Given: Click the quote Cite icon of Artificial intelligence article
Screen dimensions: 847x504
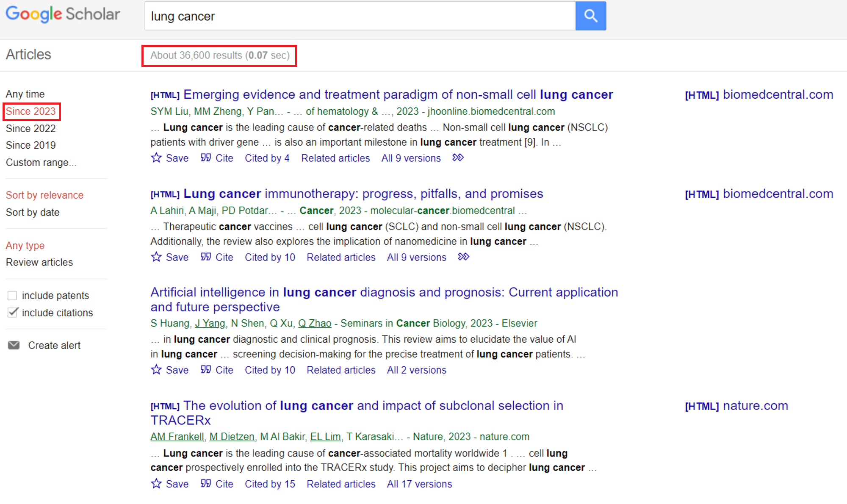Looking at the screenshot, I should 206,370.
